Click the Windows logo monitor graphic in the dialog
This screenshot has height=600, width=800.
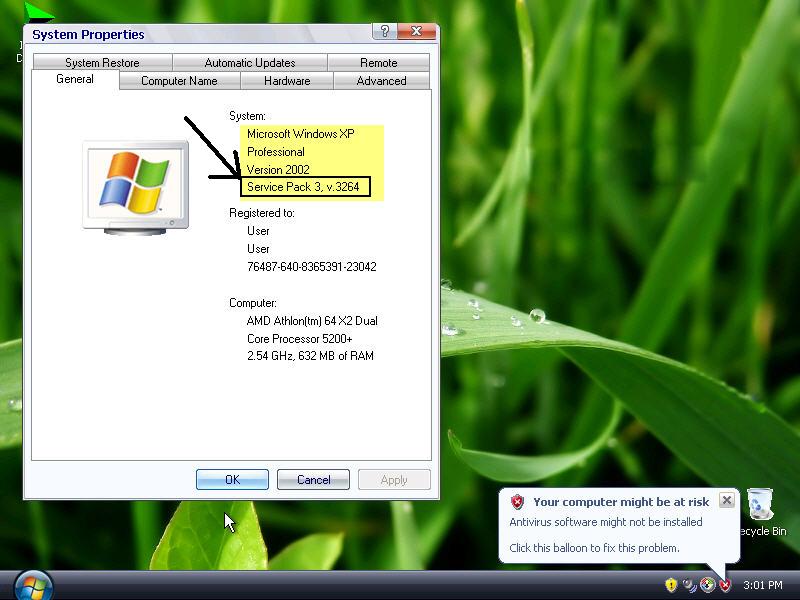click(x=134, y=185)
